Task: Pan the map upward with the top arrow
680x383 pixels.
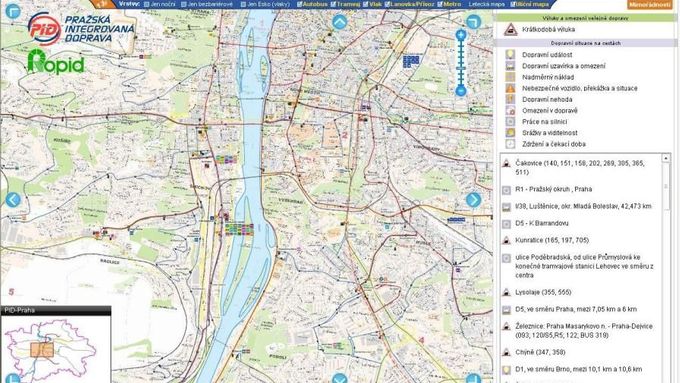Action: (x=340, y=22)
